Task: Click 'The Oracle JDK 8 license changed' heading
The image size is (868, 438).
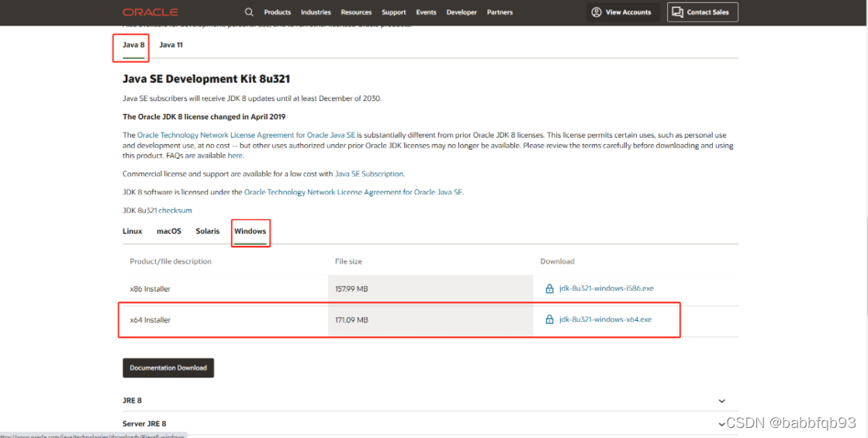Action: [x=204, y=117]
